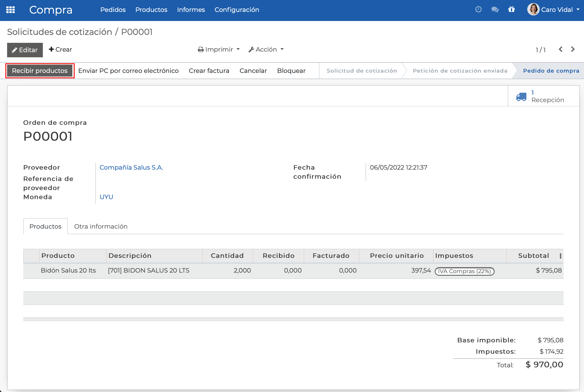The width and height of the screenshot is (584, 392).
Task: Open the UYU currency link
Action: 106,197
